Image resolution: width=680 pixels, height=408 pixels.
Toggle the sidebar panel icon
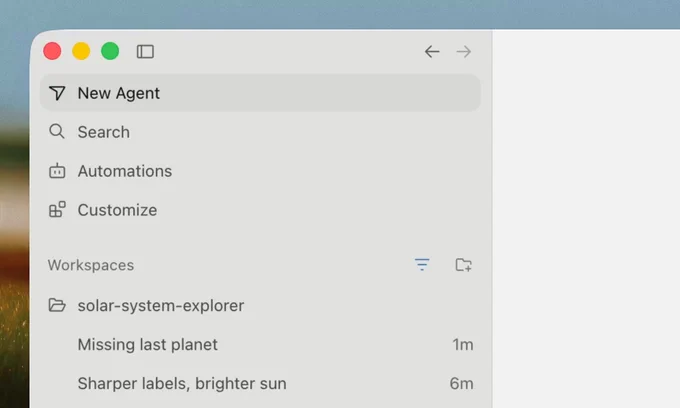145,52
